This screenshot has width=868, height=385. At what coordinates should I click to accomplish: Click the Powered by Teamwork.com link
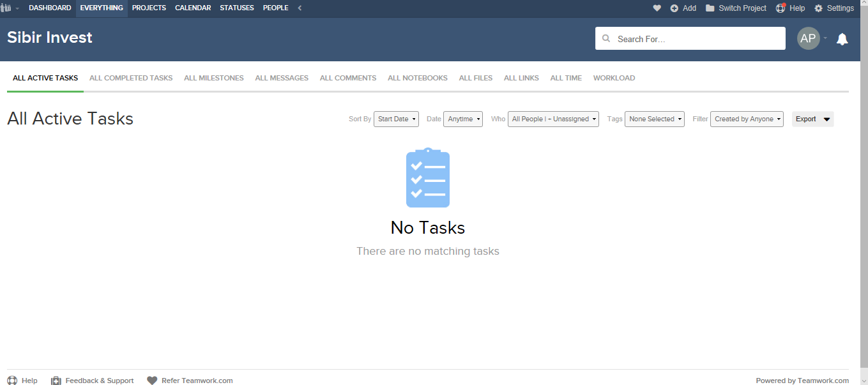(x=802, y=381)
